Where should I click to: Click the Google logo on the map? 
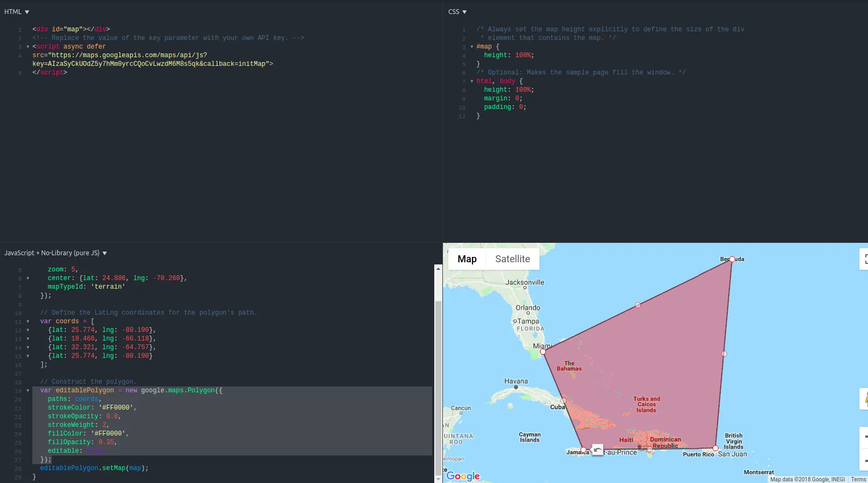click(463, 476)
